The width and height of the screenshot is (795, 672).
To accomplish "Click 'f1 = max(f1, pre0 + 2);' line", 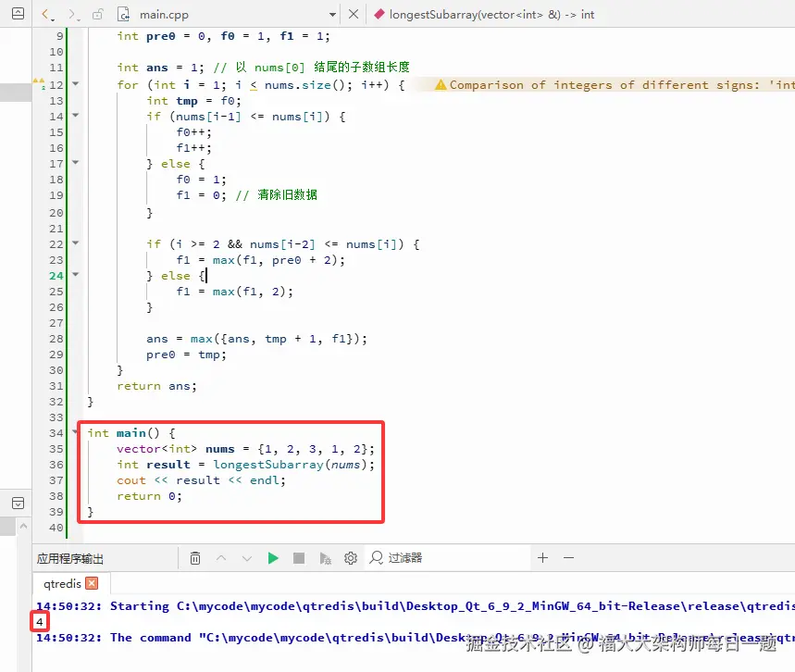I will [x=261, y=260].
